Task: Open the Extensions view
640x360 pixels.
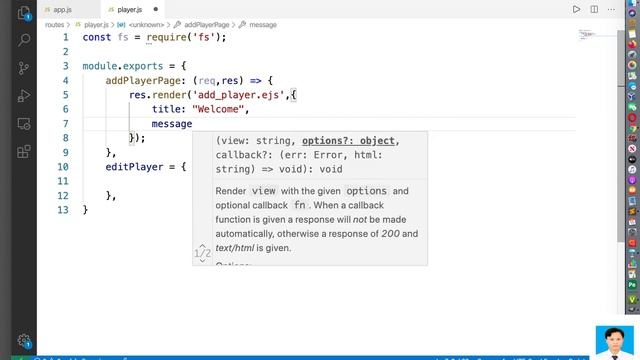Action: pyautogui.click(x=24, y=151)
